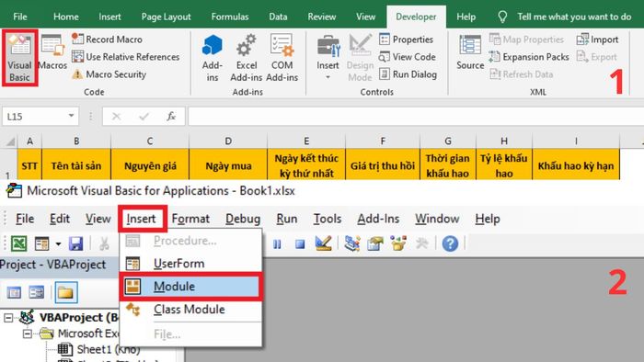Screen dimensions: 644x362
Task: Open Expansion Packs
Action: (529, 57)
